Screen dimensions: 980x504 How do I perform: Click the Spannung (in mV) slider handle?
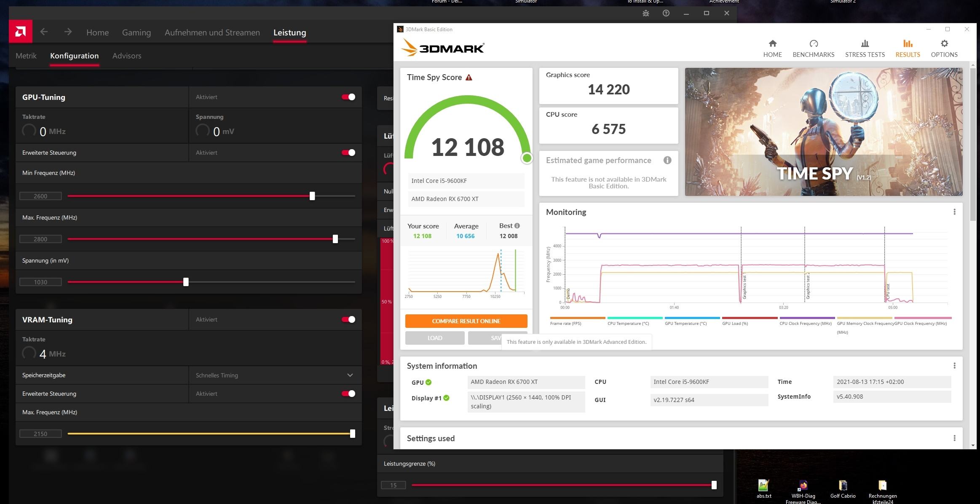(186, 282)
